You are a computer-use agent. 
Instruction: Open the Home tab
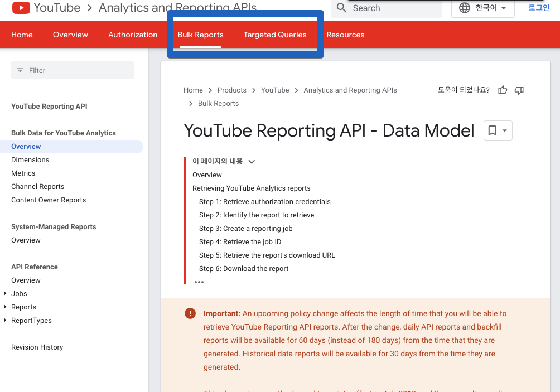pos(22,35)
